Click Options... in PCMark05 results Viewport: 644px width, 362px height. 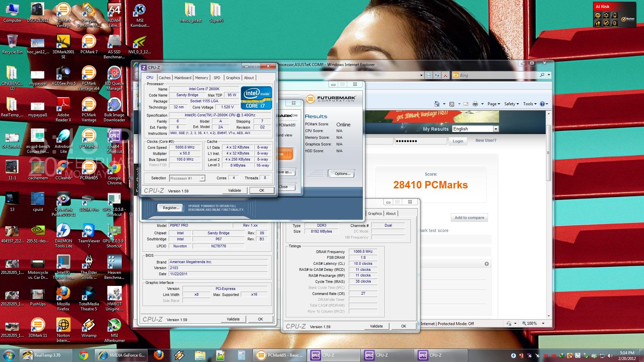pyautogui.click(x=342, y=174)
